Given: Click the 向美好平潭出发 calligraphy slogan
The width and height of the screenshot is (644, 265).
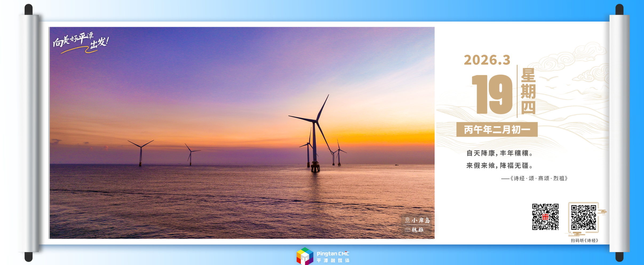Looking at the screenshot, I should pyautogui.click(x=80, y=42).
